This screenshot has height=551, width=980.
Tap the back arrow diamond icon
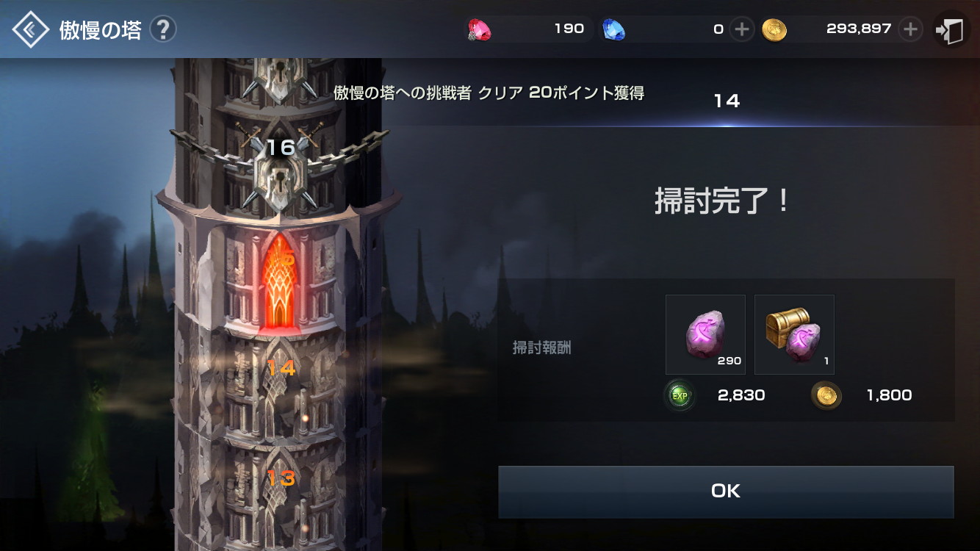tap(30, 29)
